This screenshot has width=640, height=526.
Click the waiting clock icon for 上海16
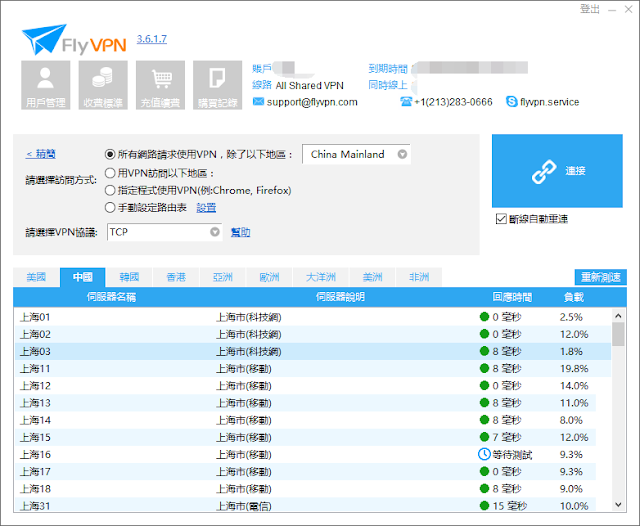pyautogui.click(x=484, y=454)
